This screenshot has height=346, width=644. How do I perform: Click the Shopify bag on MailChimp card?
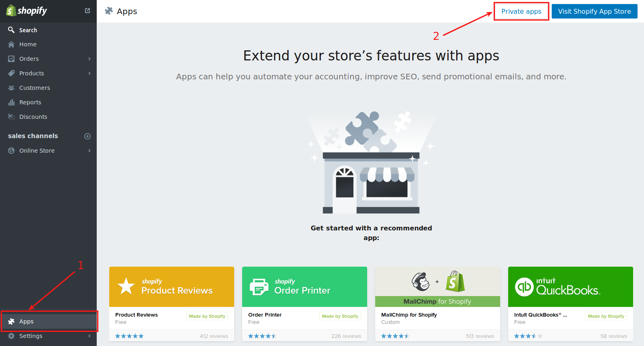click(455, 281)
